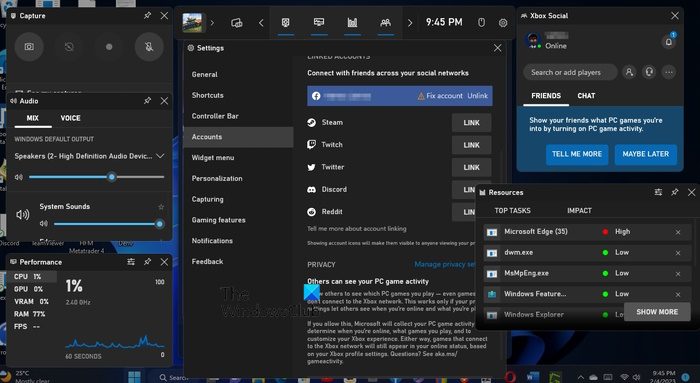Open Resources widget options
This screenshot has width=700, height=383.
[658, 192]
